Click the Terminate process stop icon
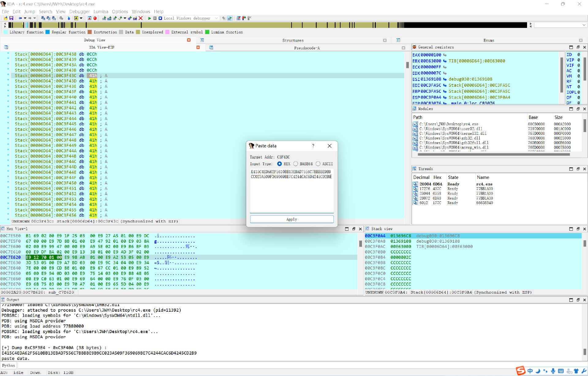 [160, 18]
